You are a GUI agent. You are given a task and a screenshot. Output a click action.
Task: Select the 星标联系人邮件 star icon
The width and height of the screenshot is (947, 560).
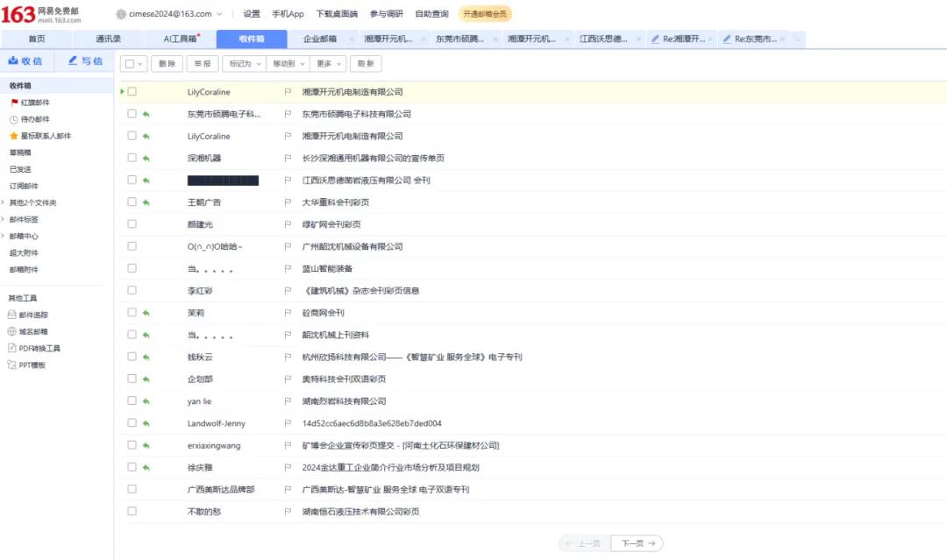click(13, 136)
